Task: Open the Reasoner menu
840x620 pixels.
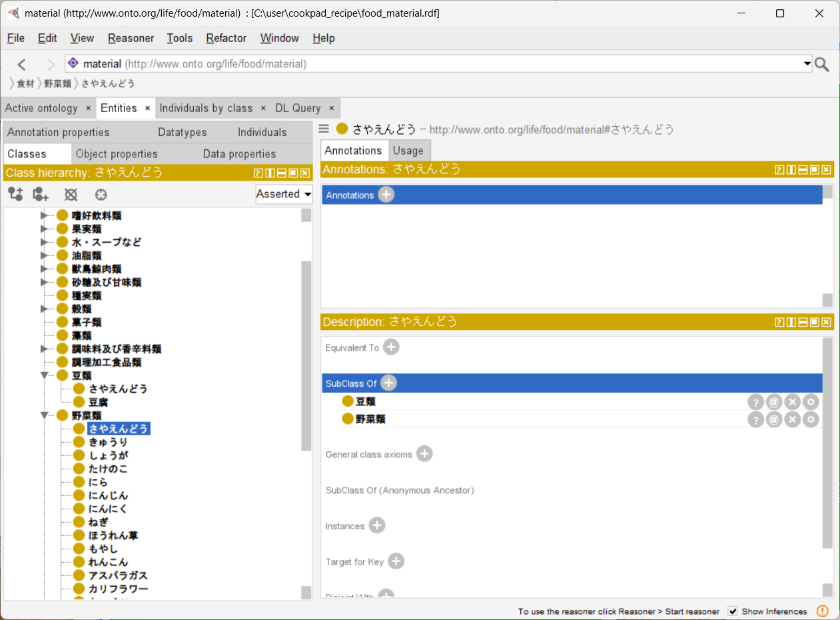Action: point(131,38)
